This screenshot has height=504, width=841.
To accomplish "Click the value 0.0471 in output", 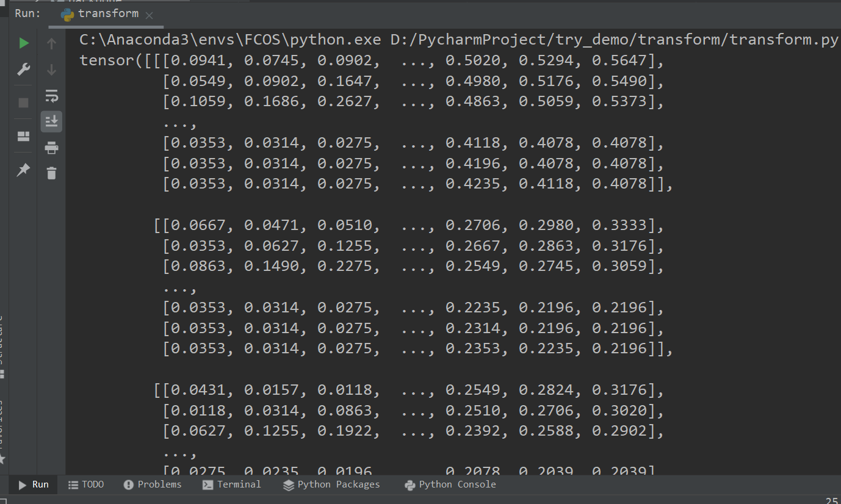I will pyautogui.click(x=272, y=225).
